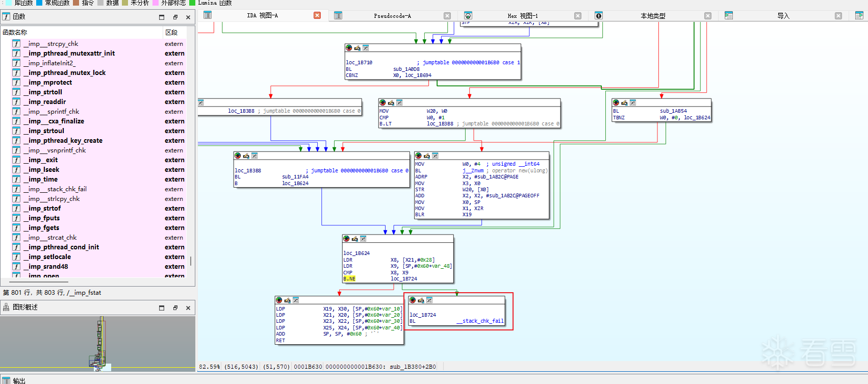Click the edit-comment icon on the loc_1B710 node
Viewport: 868px width, 384px height.
[357, 48]
